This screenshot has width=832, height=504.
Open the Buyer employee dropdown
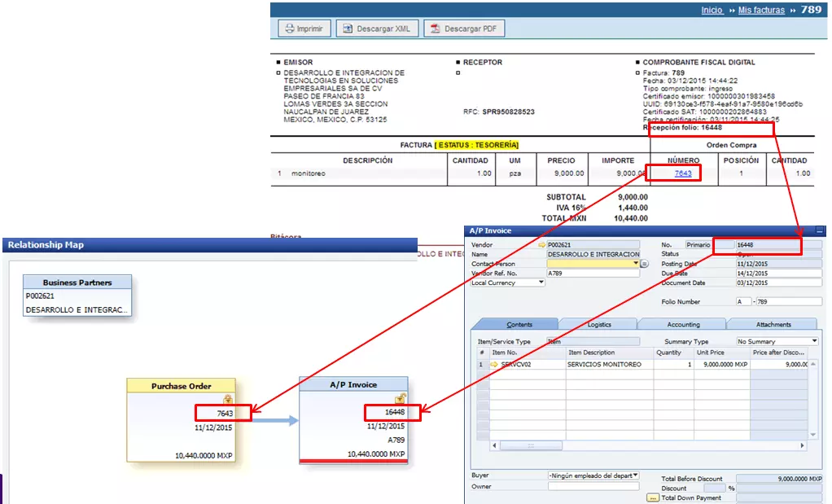[635, 475]
